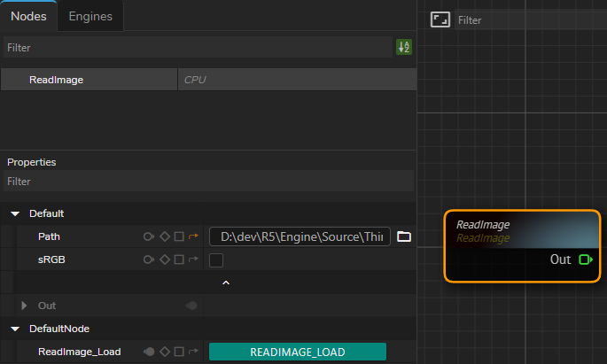Collapse the DefaultNode section
The width and height of the screenshot is (607, 364).
coord(15,329)
